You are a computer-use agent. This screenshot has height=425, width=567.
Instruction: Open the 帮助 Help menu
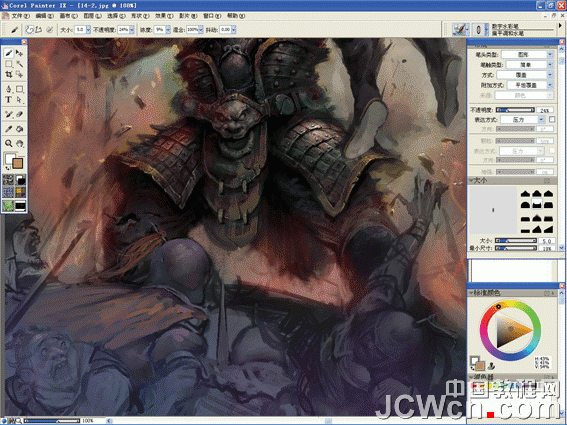tap(236, 16)
